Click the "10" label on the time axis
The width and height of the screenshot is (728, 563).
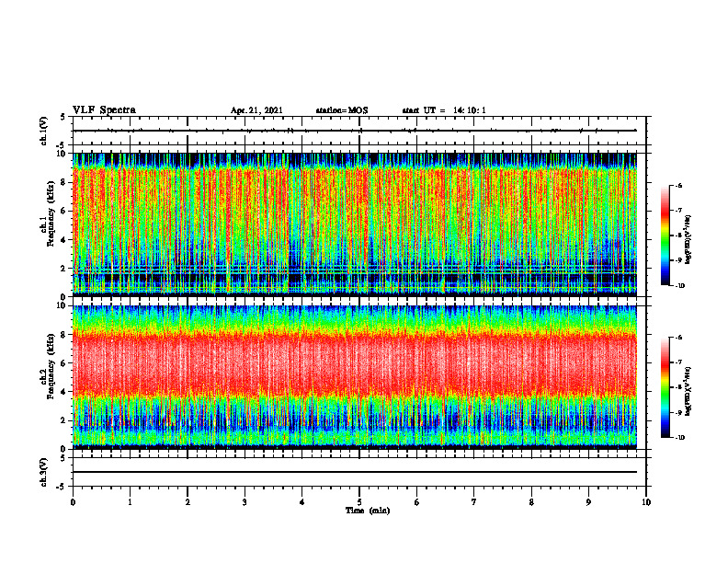(x=646, y=502)
